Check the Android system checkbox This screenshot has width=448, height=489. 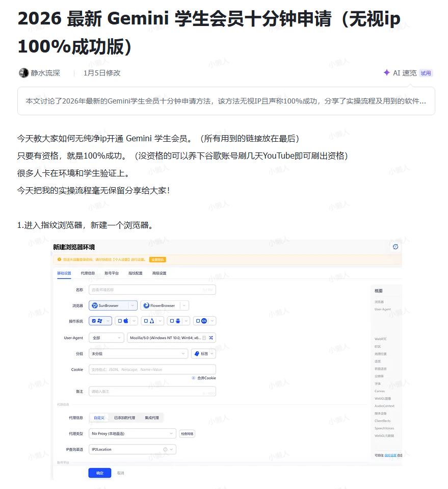tap(171, 321)
